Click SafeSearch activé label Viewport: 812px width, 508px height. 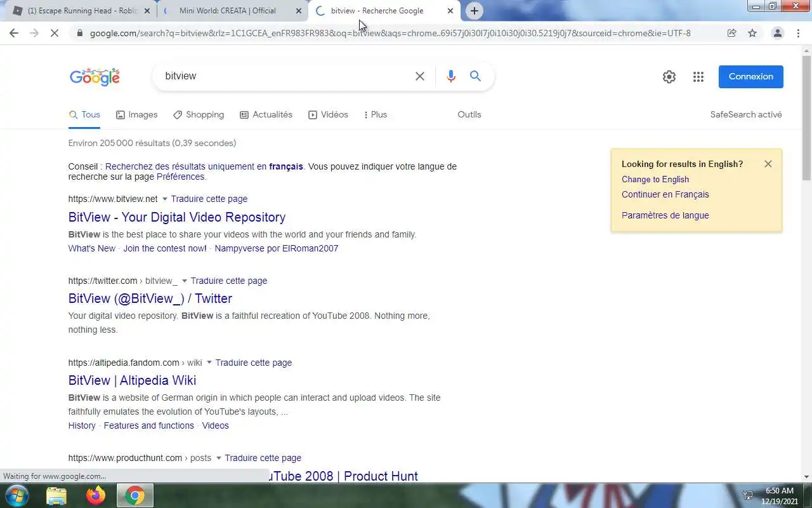point(746,114)
